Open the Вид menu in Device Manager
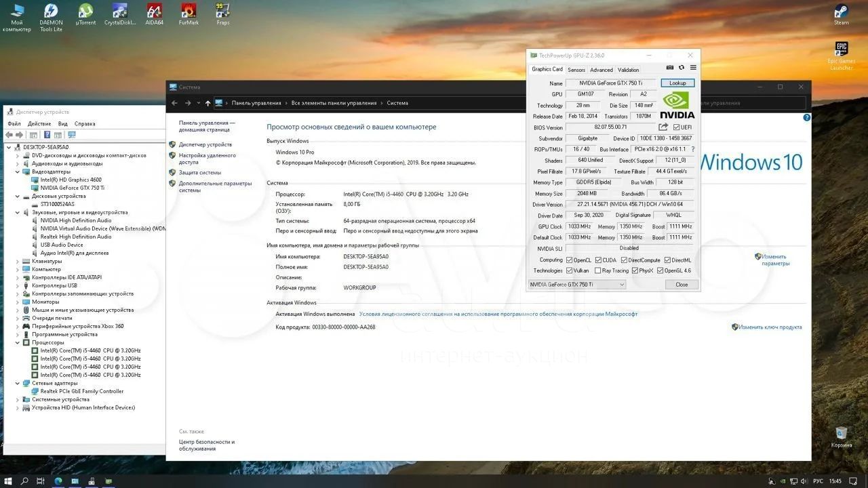868x488 pixels. (62, 124)
